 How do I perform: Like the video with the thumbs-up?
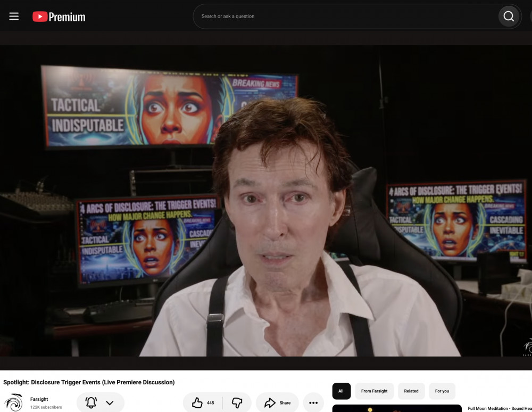tap(203, 403)
